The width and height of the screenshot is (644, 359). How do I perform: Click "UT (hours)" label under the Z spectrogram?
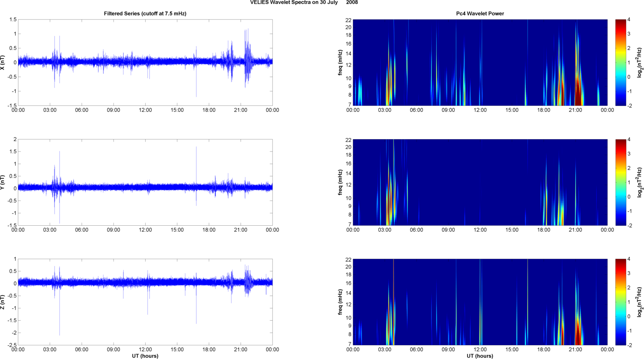480,356
